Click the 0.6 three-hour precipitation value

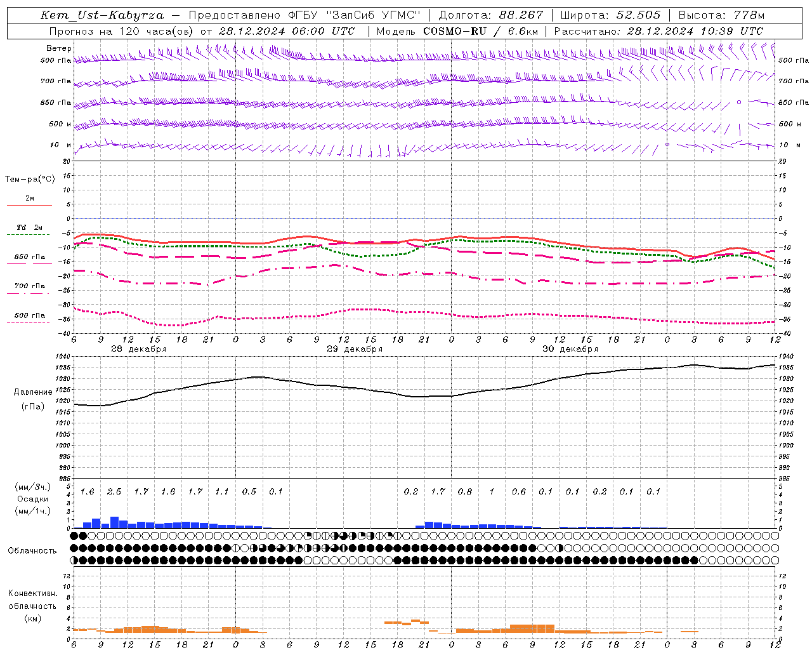[519, 492]
